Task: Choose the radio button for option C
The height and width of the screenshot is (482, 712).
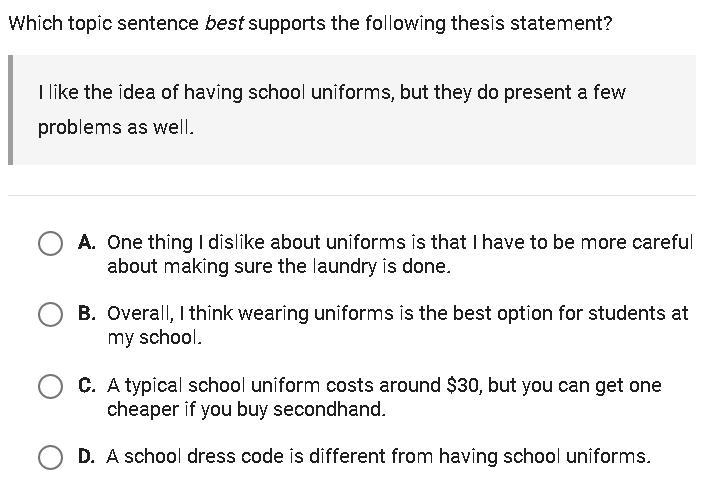Action: coord(50,386)
